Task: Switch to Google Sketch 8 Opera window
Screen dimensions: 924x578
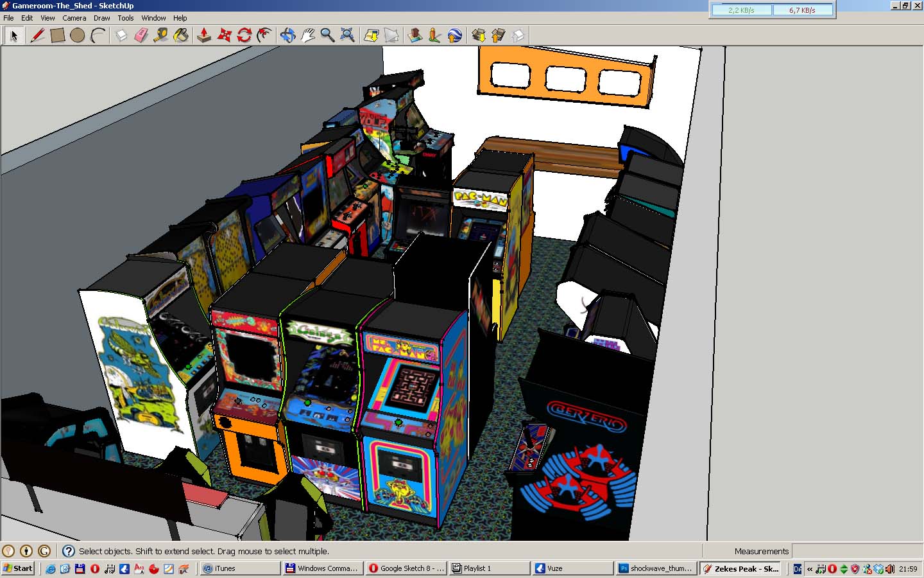Action: pos(406,568)
